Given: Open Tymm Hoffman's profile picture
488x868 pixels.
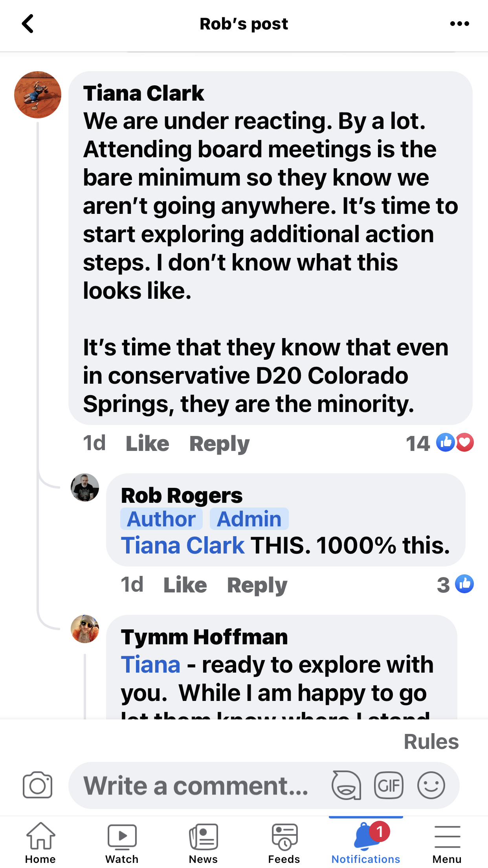Looking at the screenshot, I should coord(85,629).
